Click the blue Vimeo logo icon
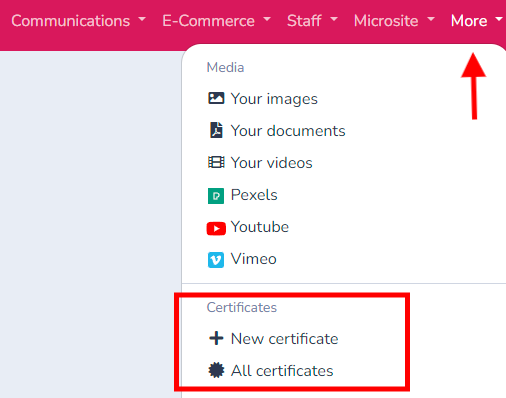The image size is (506, 398). click(x=216, y=260)
